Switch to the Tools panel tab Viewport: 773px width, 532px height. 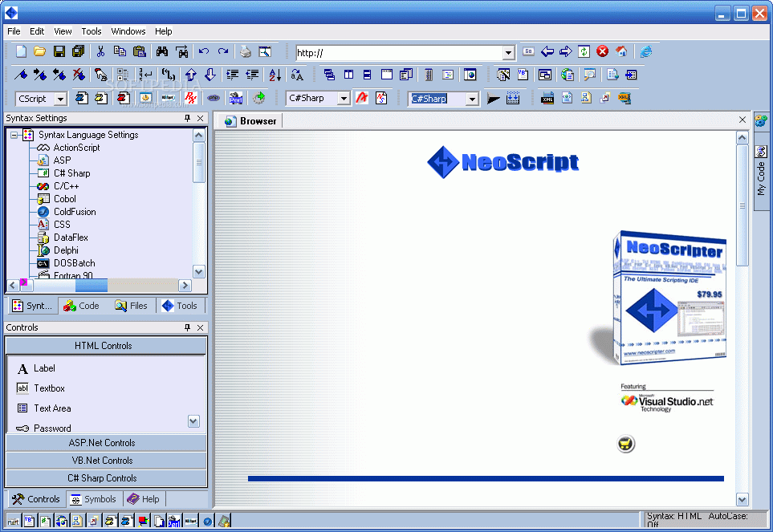(180, 306)
